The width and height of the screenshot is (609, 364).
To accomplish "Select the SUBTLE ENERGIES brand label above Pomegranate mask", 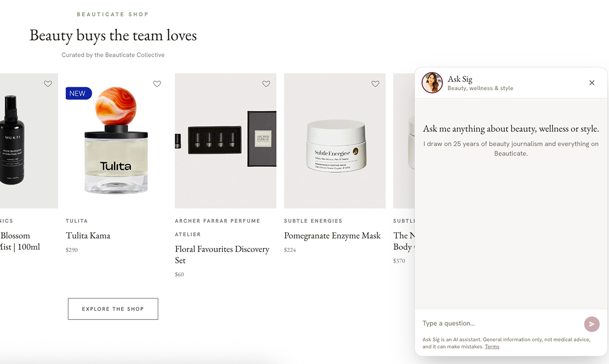I will [313, 221].
